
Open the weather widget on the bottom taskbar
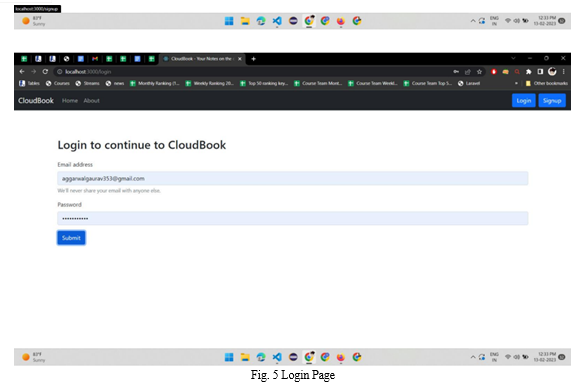coord(34,357)
